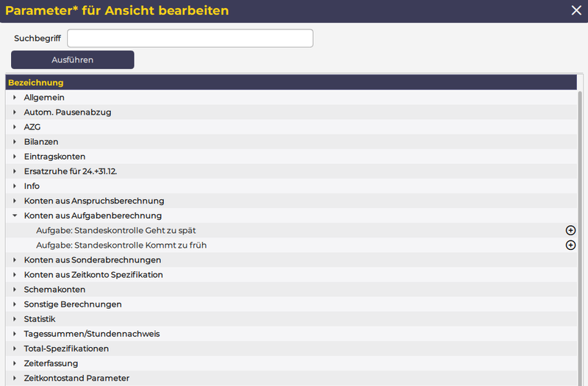
Task: Close the parameter dialog with X
Action: coord(576,10)
